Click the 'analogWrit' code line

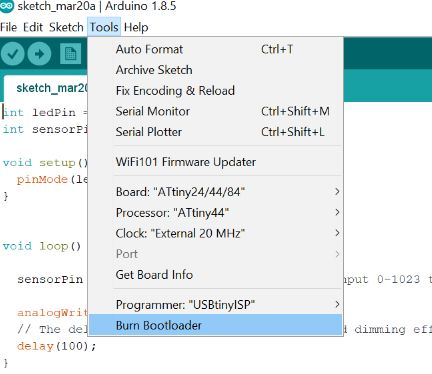[52, 313]
